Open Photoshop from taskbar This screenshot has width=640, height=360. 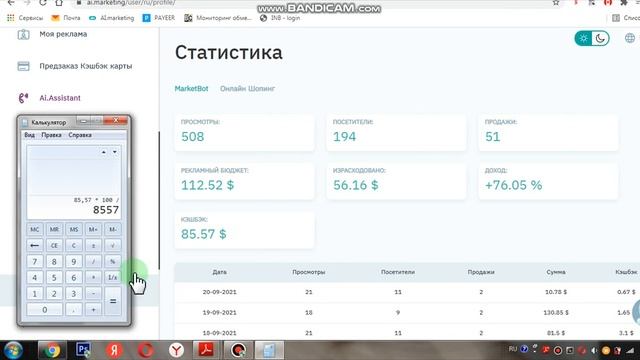[x=83, y=350]
